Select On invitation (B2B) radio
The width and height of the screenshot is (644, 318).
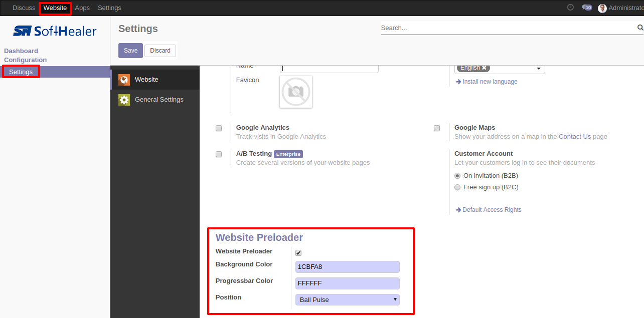click(457, 176)
